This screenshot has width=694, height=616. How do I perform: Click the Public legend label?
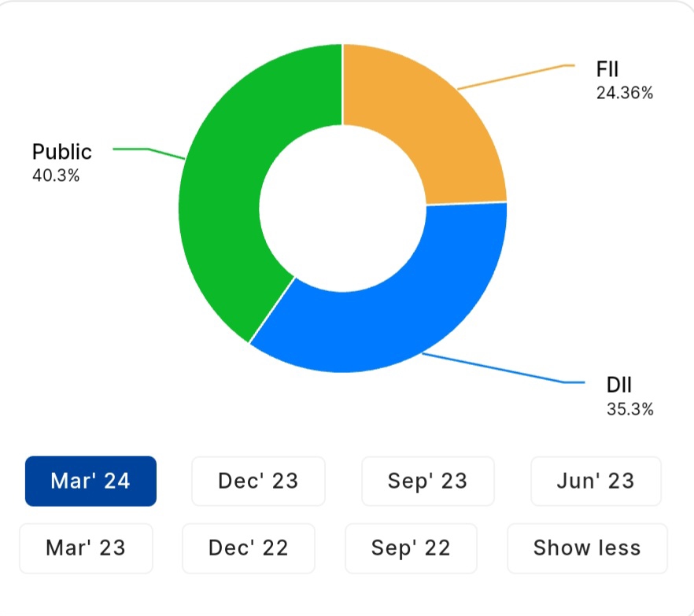(x=62, y=151)
